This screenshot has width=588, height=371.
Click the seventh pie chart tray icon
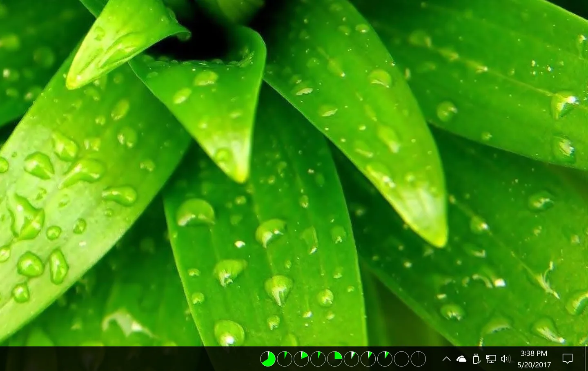point(368,359)
